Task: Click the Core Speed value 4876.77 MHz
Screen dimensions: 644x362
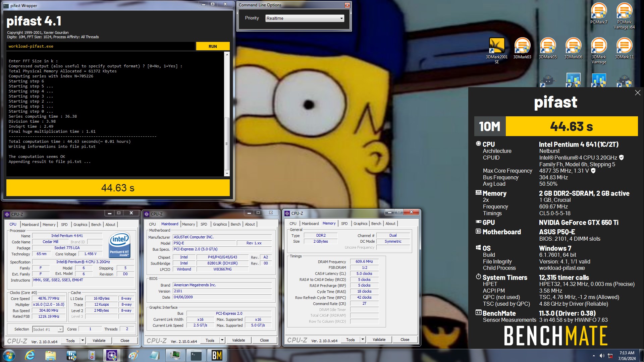Action: click(x=49, y=298)
